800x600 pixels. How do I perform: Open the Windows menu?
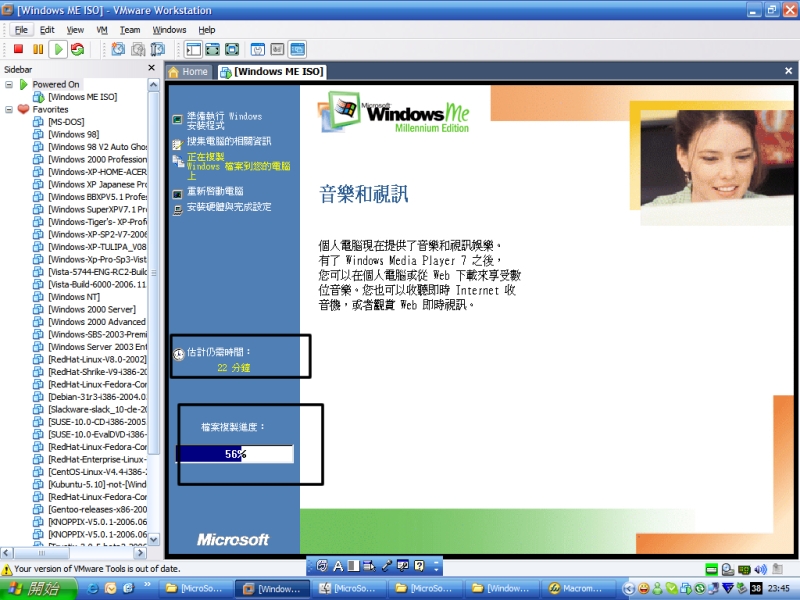pyautogui.click(x=169, y=30)
